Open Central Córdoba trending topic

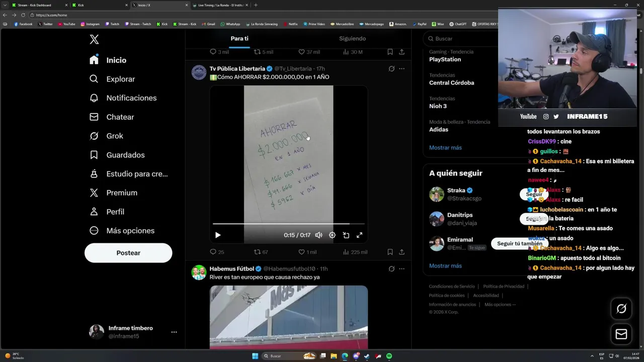pos(451,82)
